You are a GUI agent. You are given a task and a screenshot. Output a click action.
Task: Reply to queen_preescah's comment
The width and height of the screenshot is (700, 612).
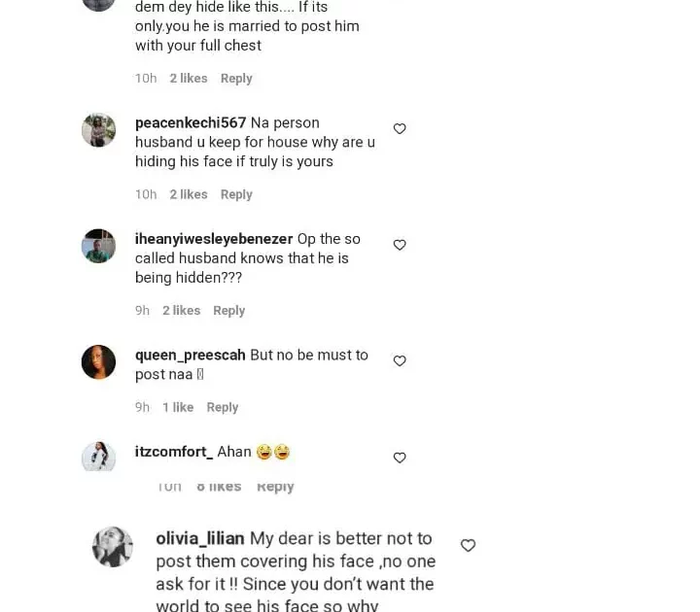pos(223,407)
